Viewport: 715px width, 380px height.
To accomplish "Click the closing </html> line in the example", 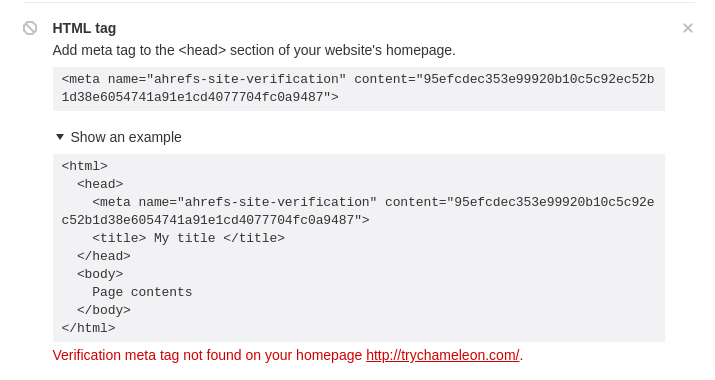I will pyautogui.click(x=88, y=328).
